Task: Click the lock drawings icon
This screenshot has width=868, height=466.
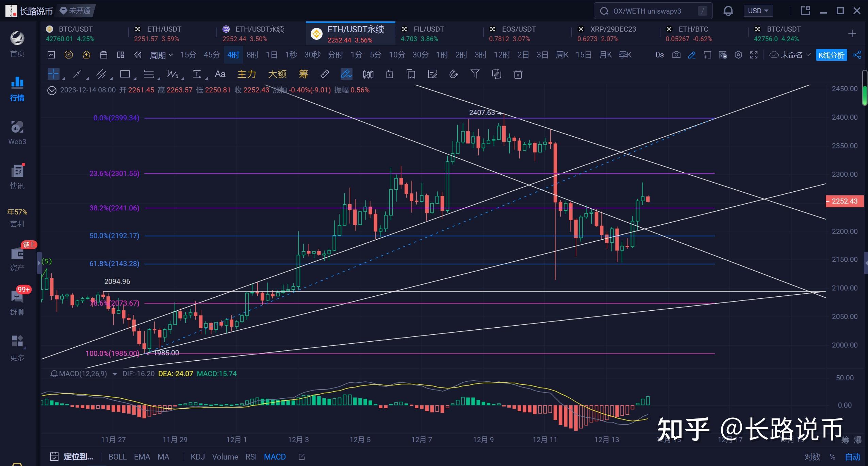Action: click(x=390, y=74)
